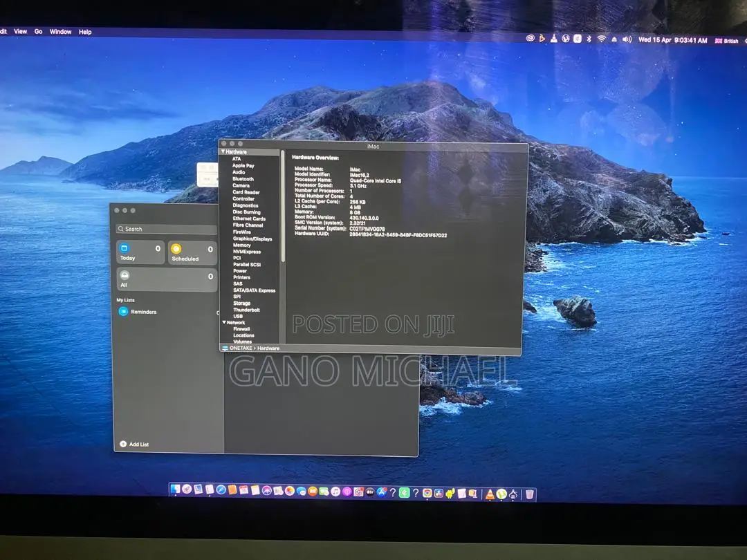This screenshot has height=560, width=747.
Task: Open Today smart list in Reminders
Action: 140,252
